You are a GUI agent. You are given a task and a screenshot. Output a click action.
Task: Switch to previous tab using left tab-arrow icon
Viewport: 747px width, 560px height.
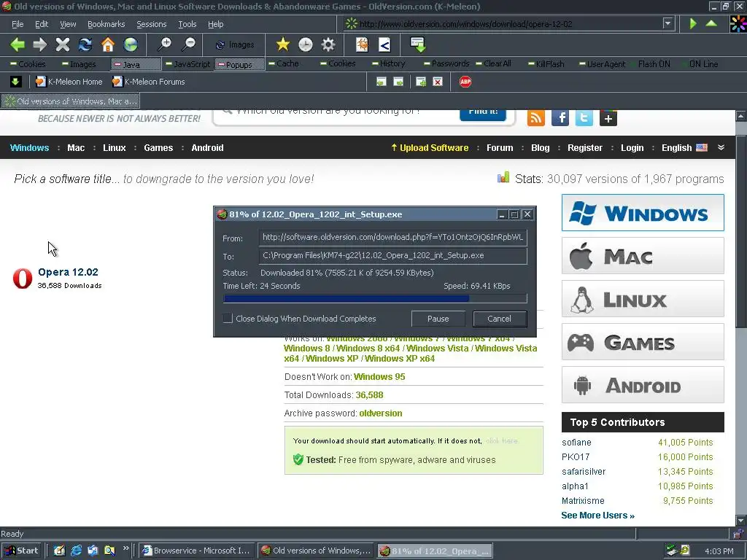coord(381,82)
